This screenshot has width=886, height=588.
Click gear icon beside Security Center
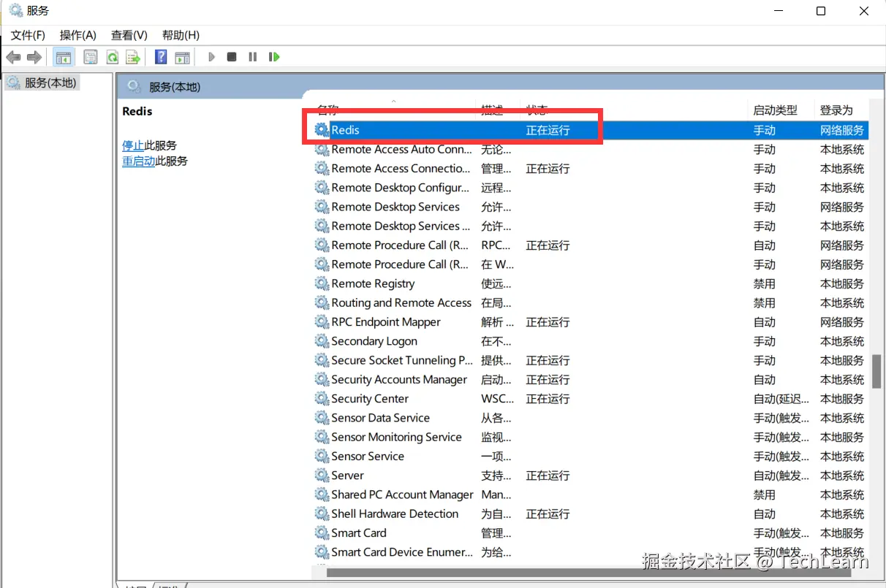[322, 399]
